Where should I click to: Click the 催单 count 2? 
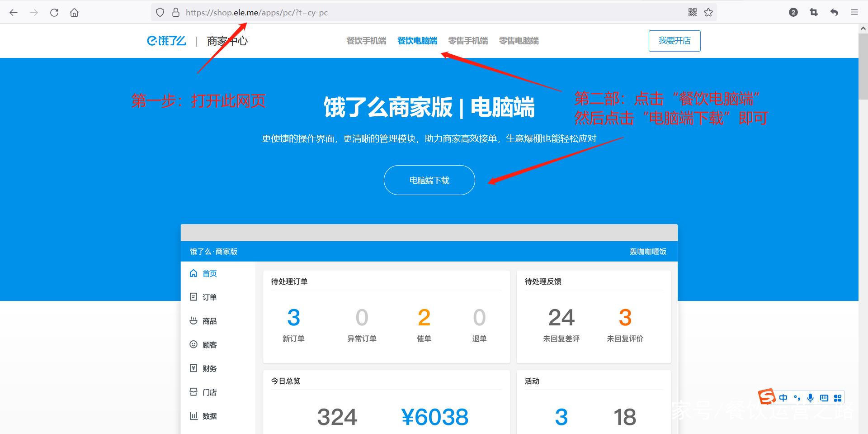(x=424, y=317)
